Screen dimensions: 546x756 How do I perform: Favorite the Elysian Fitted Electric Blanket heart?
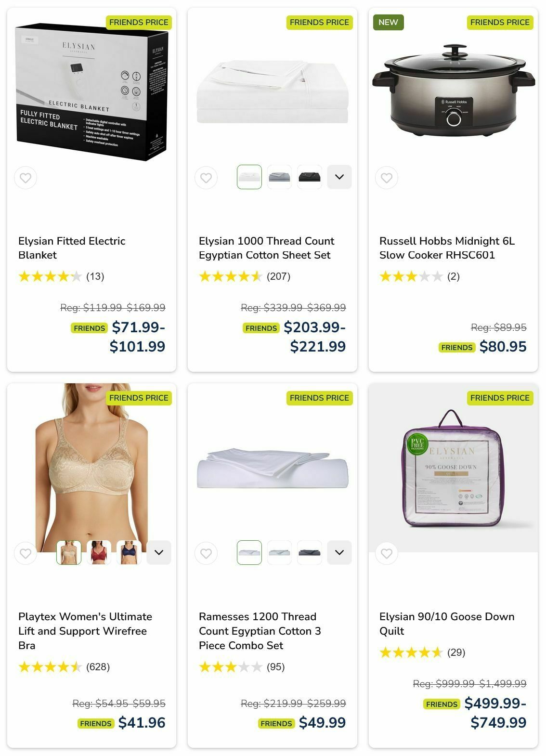26,178
